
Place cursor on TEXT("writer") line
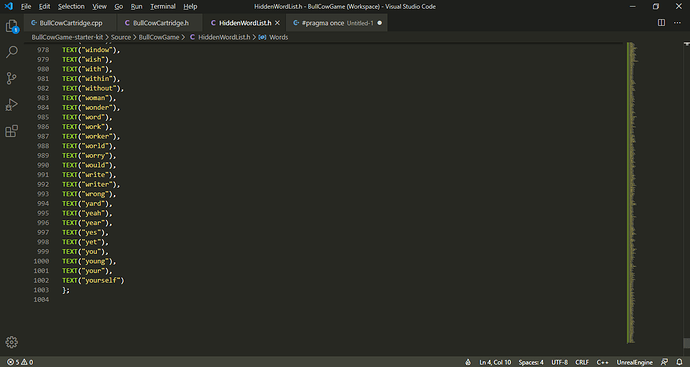coord(91,184)
